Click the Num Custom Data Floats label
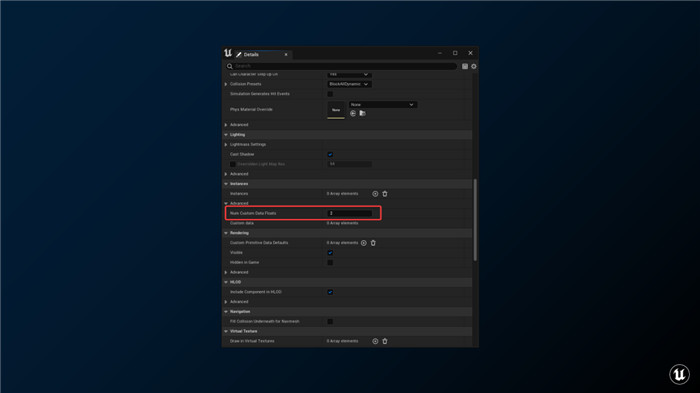This screenshot has height=393, width=700. click(253, 213)
